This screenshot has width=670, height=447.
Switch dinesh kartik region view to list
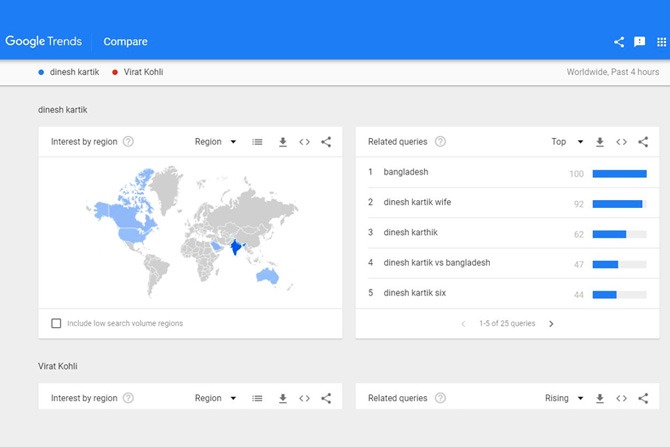[257, 142]
